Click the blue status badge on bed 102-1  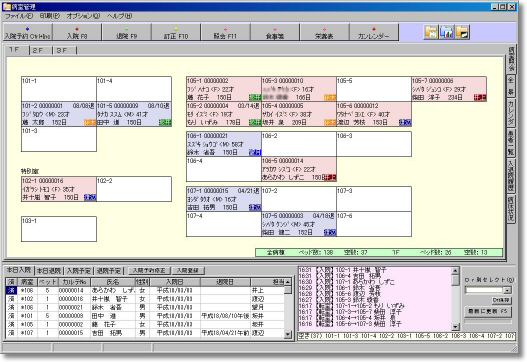[x=90, y=197]
